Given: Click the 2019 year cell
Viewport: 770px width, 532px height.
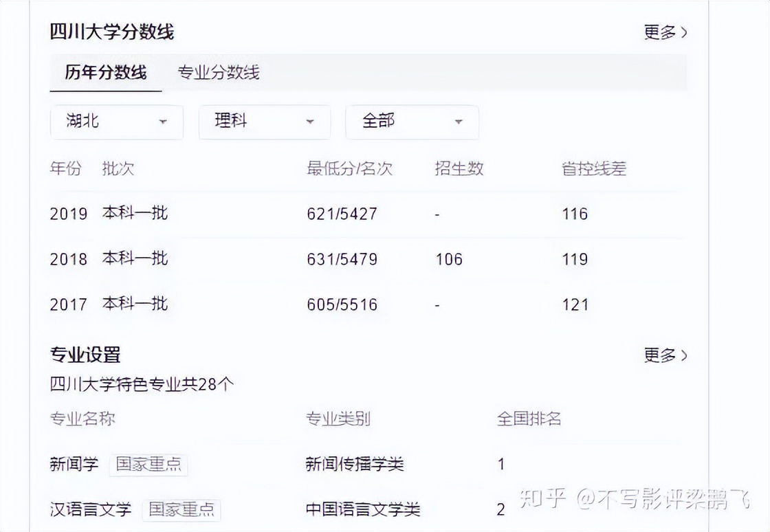Looking at the screenshot, I should click(x=69, y=214).
